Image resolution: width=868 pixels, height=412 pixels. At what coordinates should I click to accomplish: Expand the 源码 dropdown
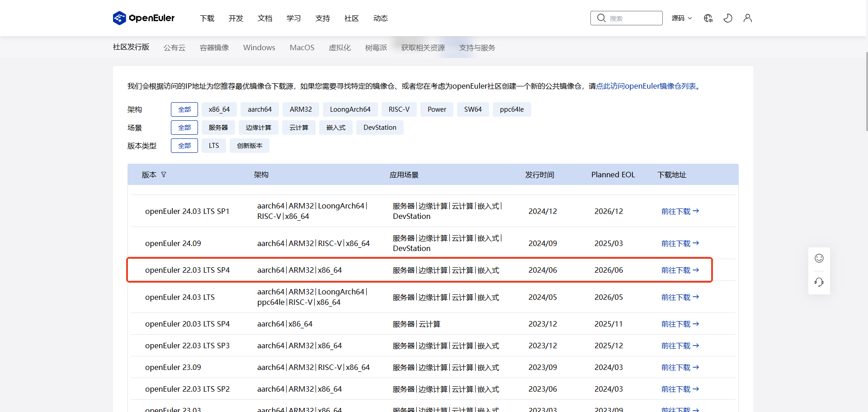tap(681, 18)
